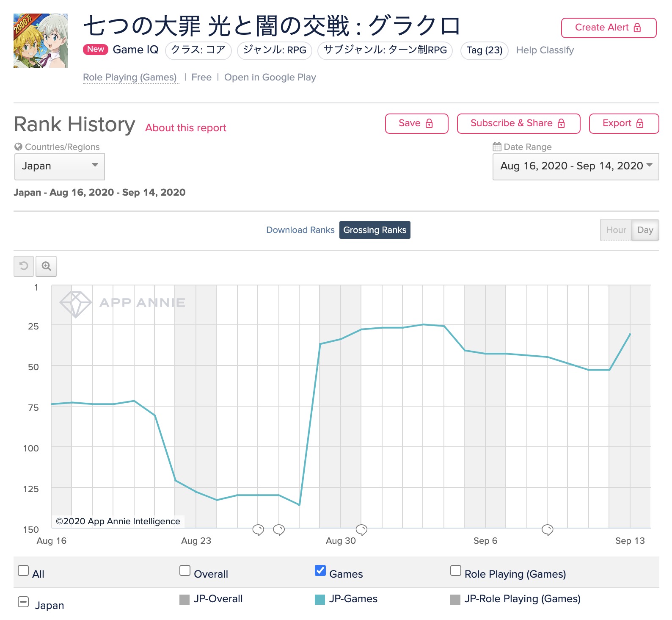Click the calendar icon beside Date Range
The height and width of the screenshot is (620, 672).
(x=497, y=147)
